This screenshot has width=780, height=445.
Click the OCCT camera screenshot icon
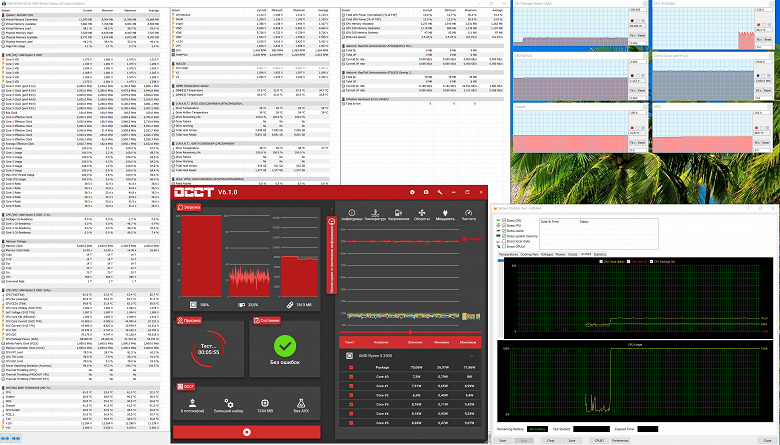(x=425, y=190)
